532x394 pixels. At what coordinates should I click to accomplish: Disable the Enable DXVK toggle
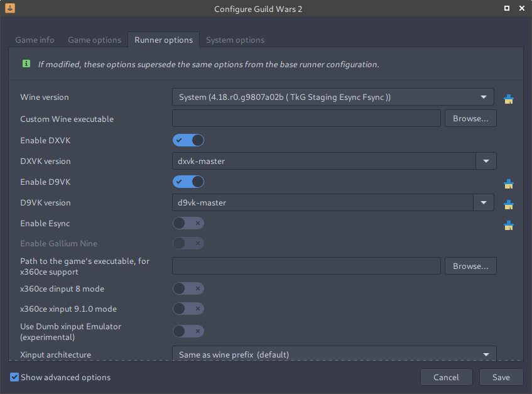[188, 140]
